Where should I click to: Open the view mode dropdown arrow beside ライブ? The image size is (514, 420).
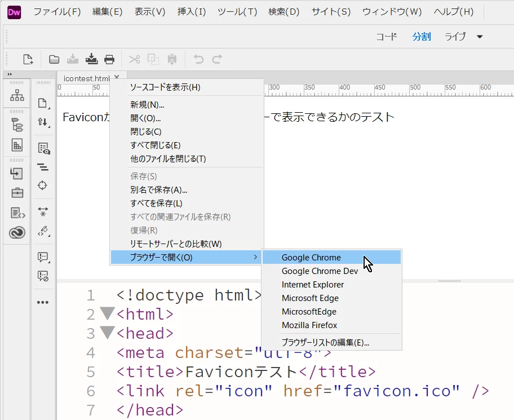coord(480,37)
